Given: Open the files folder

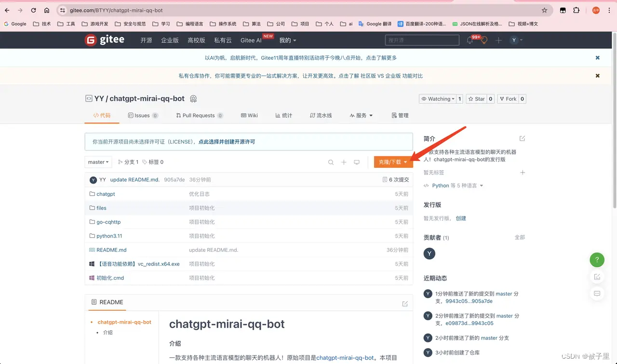Looking at the screenshot, I should pos(101,208).
